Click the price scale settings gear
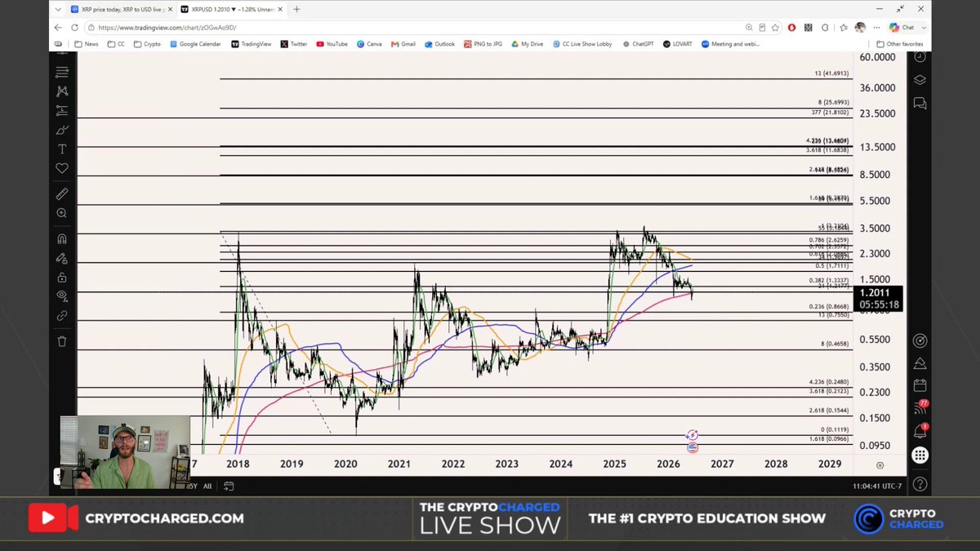Image resolution: width=980 pixels, height=551 pixels. coord(880,464)
